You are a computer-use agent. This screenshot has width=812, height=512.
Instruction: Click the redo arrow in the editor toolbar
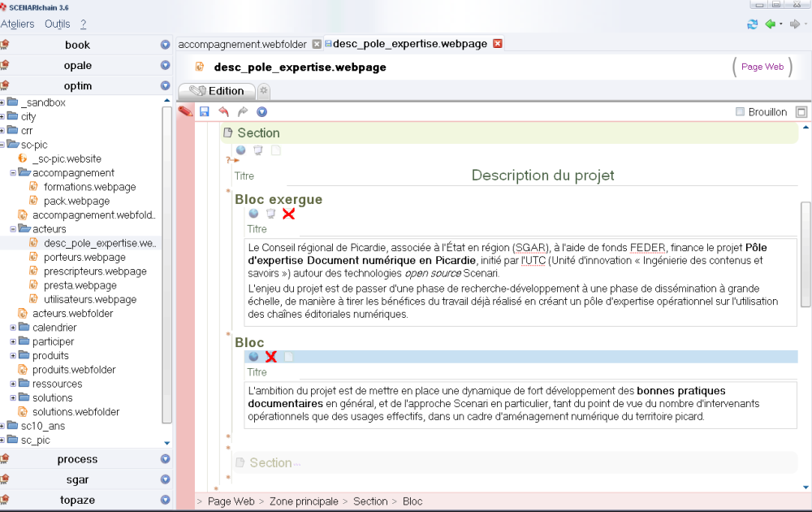(x=242, y=112)
